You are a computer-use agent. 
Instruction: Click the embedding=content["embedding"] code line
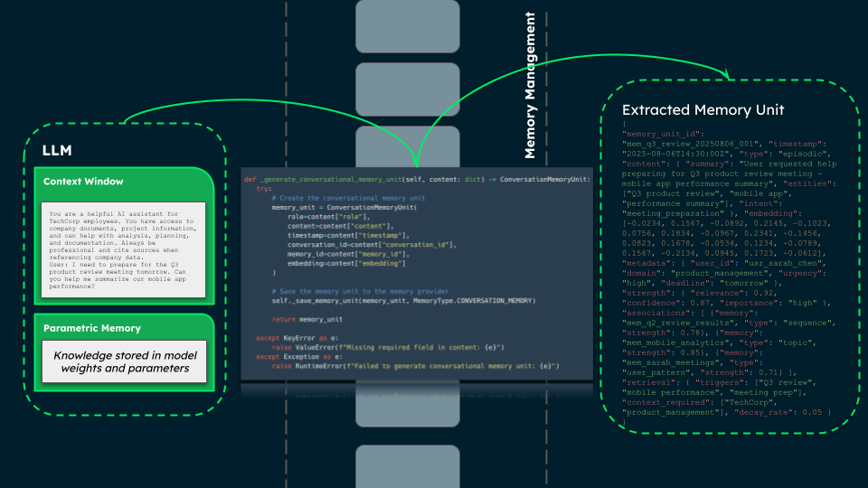point(346,263)
